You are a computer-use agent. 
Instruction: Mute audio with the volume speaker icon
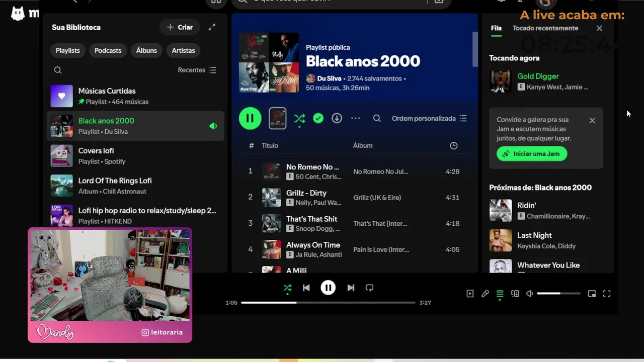[x=529, y=294]
